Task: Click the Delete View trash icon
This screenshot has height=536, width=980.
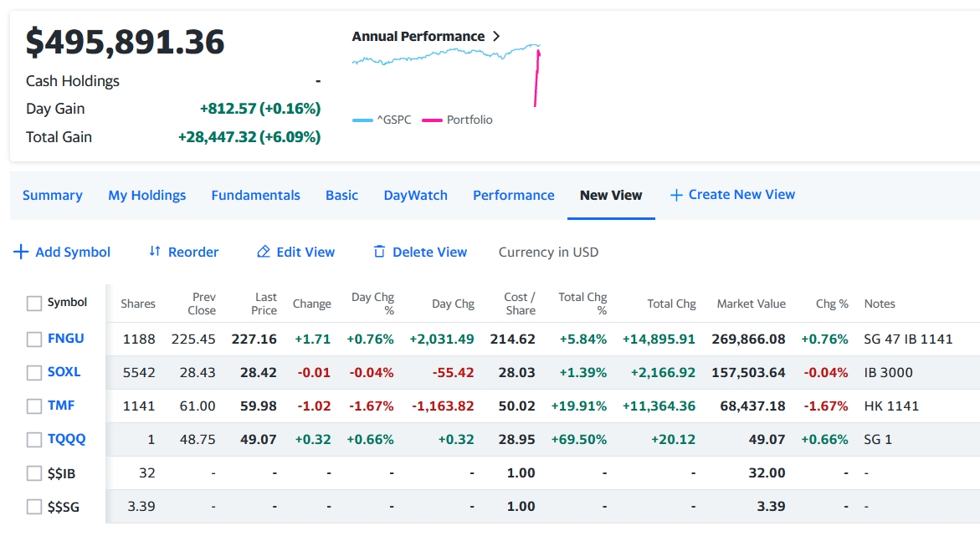Action: tap(379, 252)
